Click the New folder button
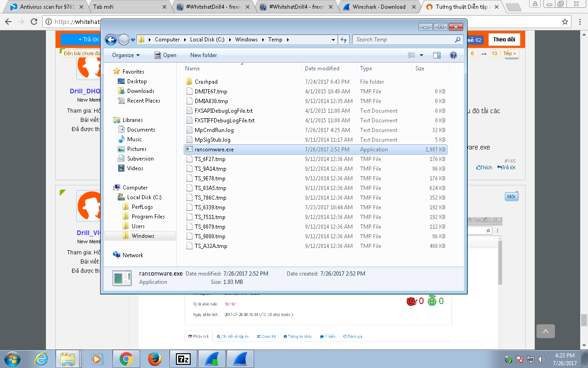 point(204,55)
